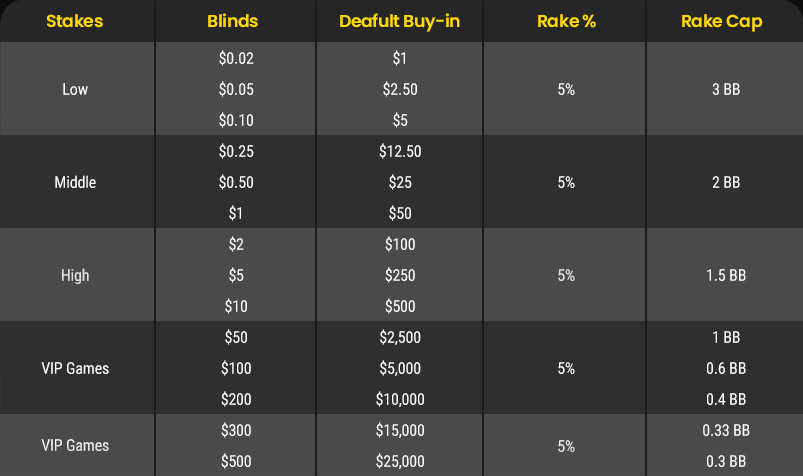Click the Low stakes row label

pos(75,89)
